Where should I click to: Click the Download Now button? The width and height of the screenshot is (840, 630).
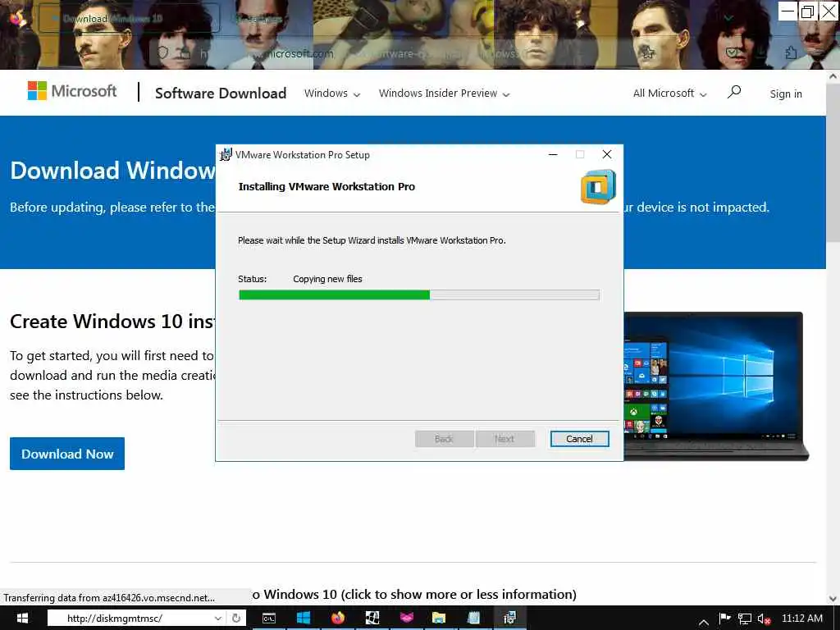(x=67, y=454)
